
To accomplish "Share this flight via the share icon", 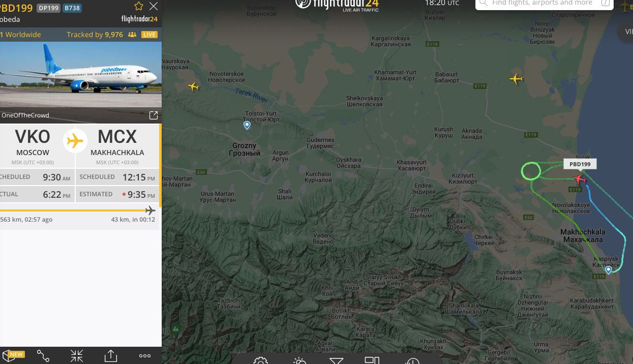I will (111, 356).
